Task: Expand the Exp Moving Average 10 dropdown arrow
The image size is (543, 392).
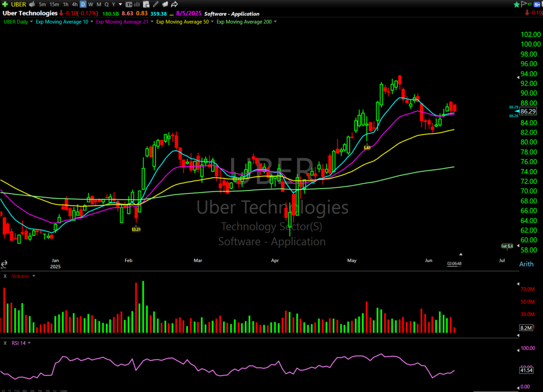Action: (92, 22)
